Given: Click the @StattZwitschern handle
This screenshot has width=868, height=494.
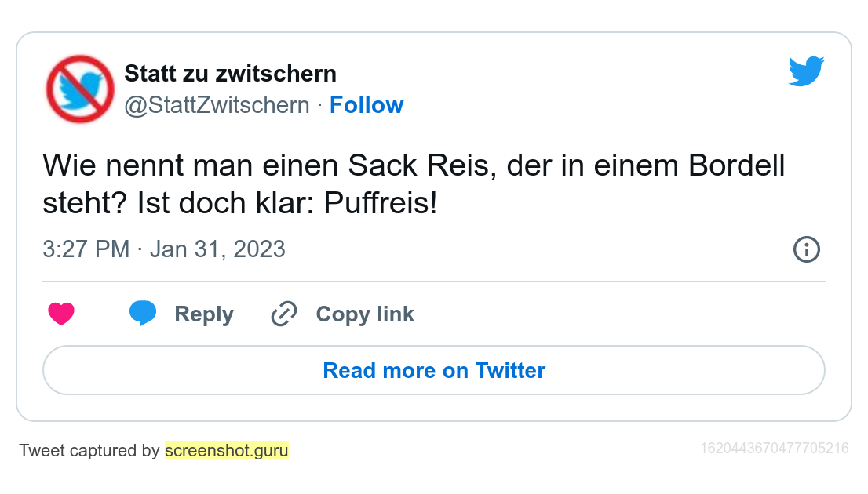Looking at the screenshot, I should coord(217,105).
